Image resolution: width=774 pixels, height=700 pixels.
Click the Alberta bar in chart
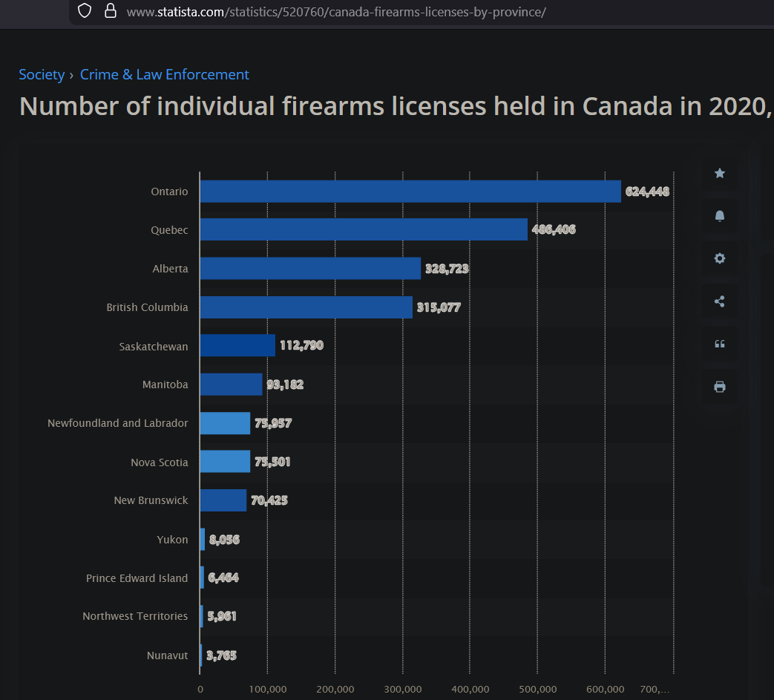point(309,269)
